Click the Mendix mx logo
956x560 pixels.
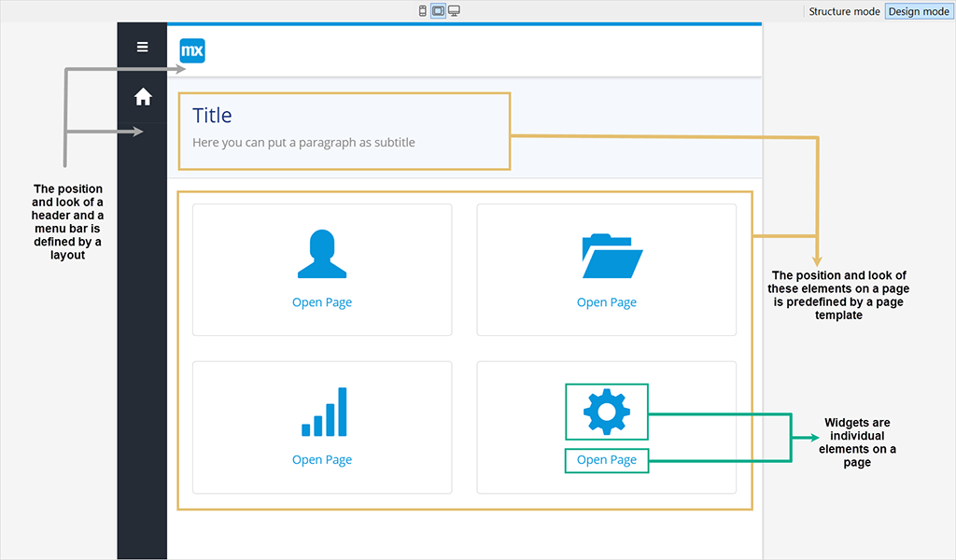coord(192,50)
